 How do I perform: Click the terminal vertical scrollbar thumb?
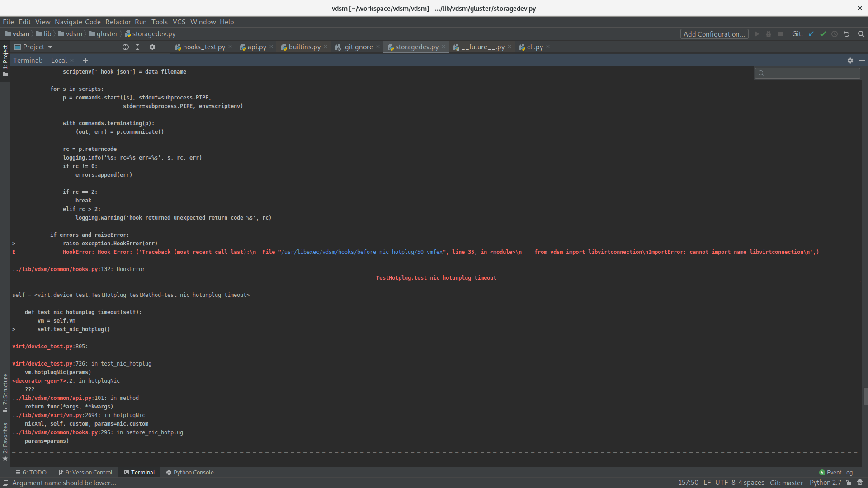(865, 396)
